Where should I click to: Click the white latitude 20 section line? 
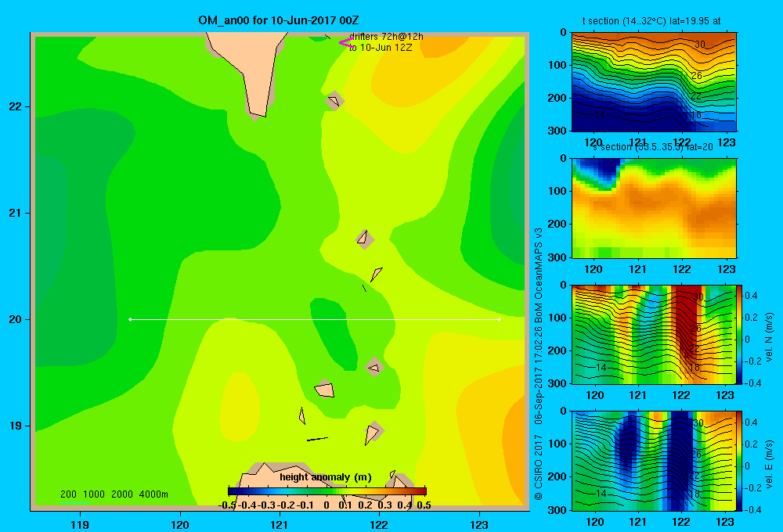point(315,319)
